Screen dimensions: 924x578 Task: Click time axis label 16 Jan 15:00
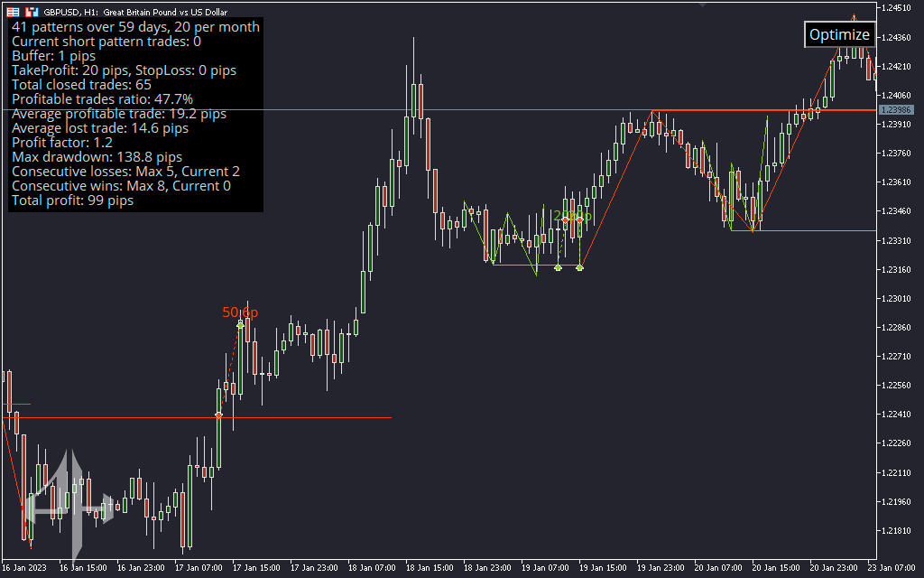pos(83,568)
